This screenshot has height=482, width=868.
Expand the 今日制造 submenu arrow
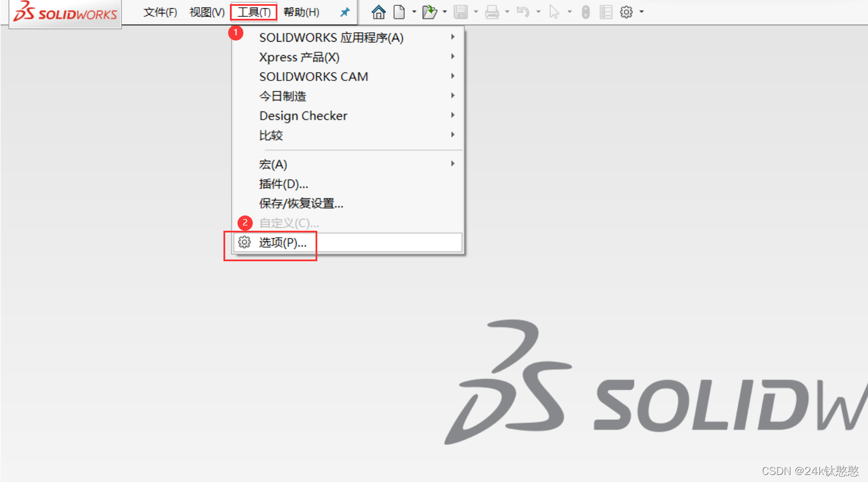pos(453,95)
